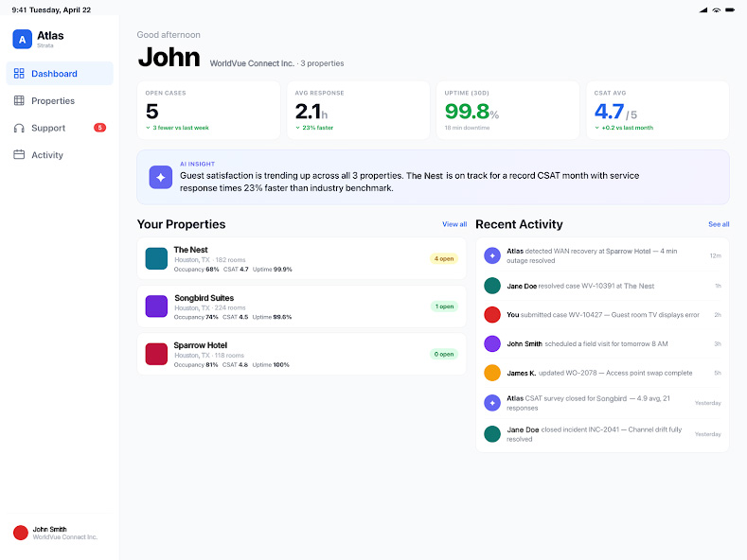Click James K. orange avatar in activity
Viewport: 747px width, 560px height.
coord(492,373)
